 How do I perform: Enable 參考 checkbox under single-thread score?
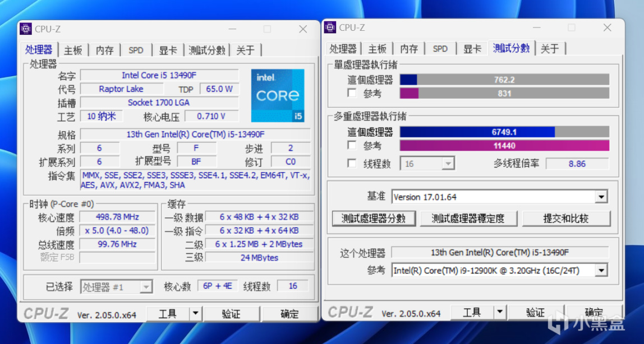click(x=352, y=93)
